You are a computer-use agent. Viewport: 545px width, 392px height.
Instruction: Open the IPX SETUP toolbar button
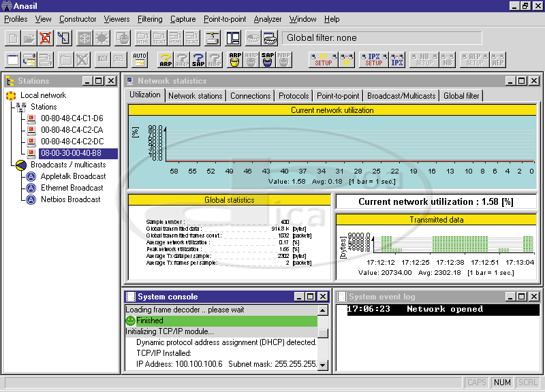[x=374, y=60]
